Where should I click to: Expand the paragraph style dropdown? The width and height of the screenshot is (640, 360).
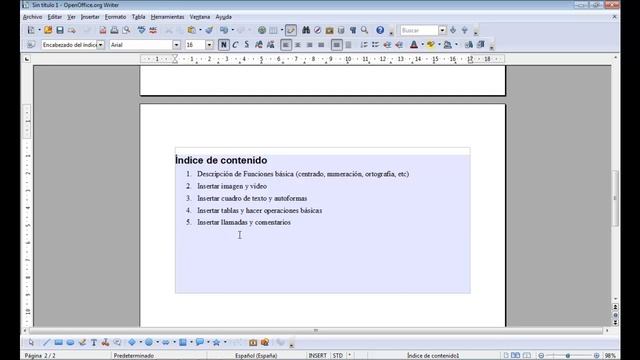(x=100, y=45)
